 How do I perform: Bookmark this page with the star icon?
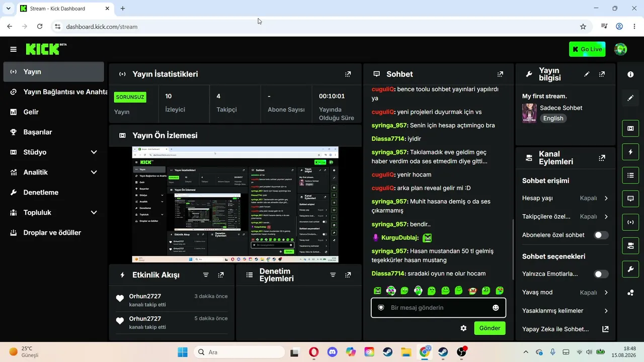pyautogui.click(x=583, y=27)
